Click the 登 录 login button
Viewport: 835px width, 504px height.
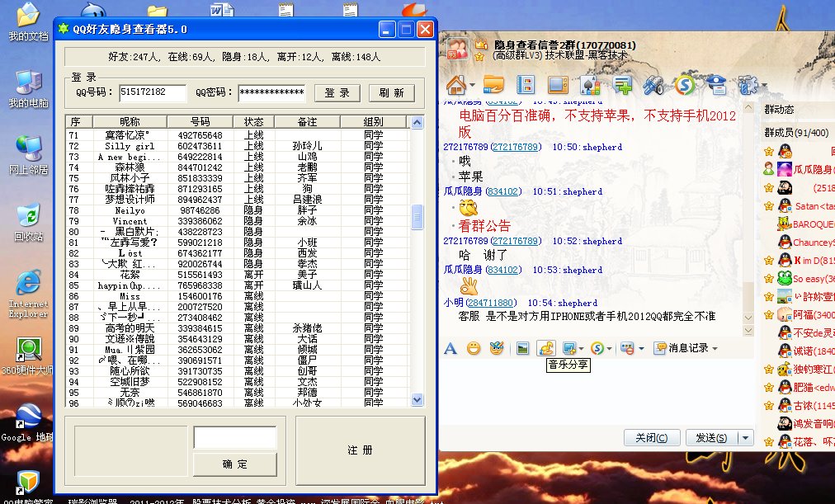click(x=337, y=93)
